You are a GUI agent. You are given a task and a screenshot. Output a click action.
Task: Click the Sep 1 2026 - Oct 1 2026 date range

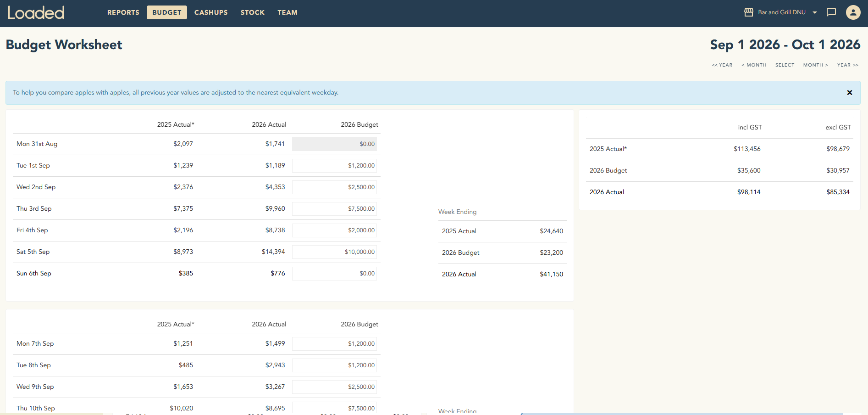[785, 45]
